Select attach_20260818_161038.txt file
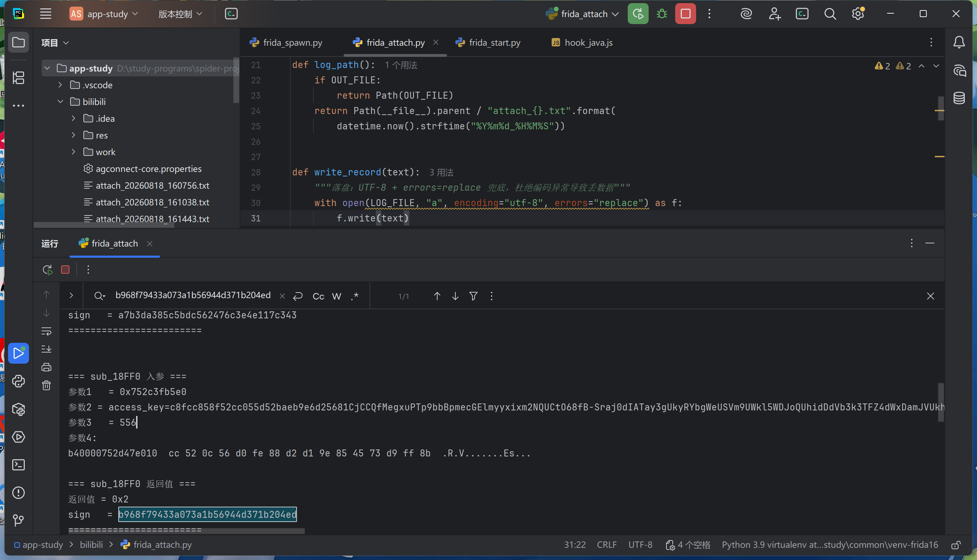This screenshot has height=560, width=977. click(147, 202)
